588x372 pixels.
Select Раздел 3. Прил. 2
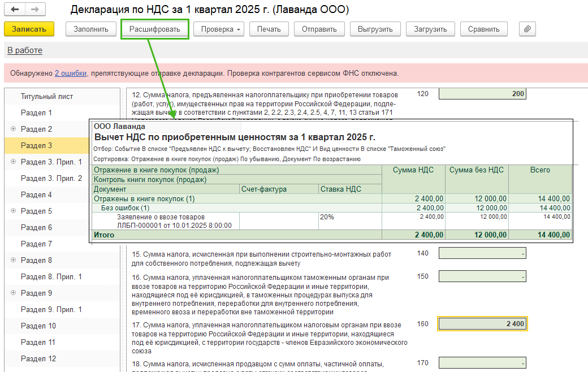tap(51, 178)
